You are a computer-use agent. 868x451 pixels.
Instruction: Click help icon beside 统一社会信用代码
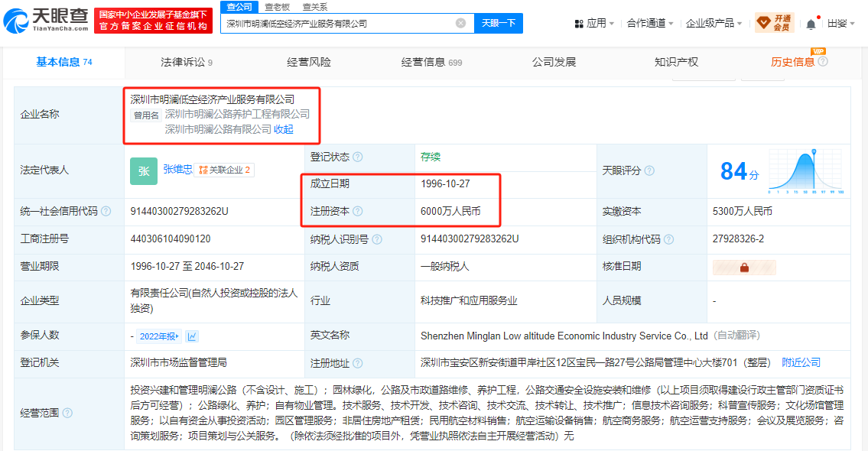pyautogui.click(x=106, y=212)
